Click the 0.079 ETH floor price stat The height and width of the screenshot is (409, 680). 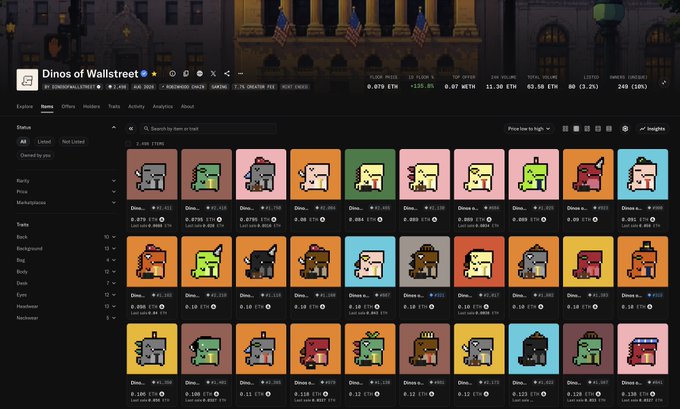(x=382, y=82)
